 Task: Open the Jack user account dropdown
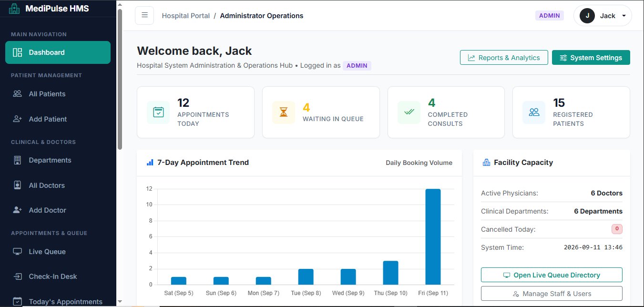coord(603,16)
